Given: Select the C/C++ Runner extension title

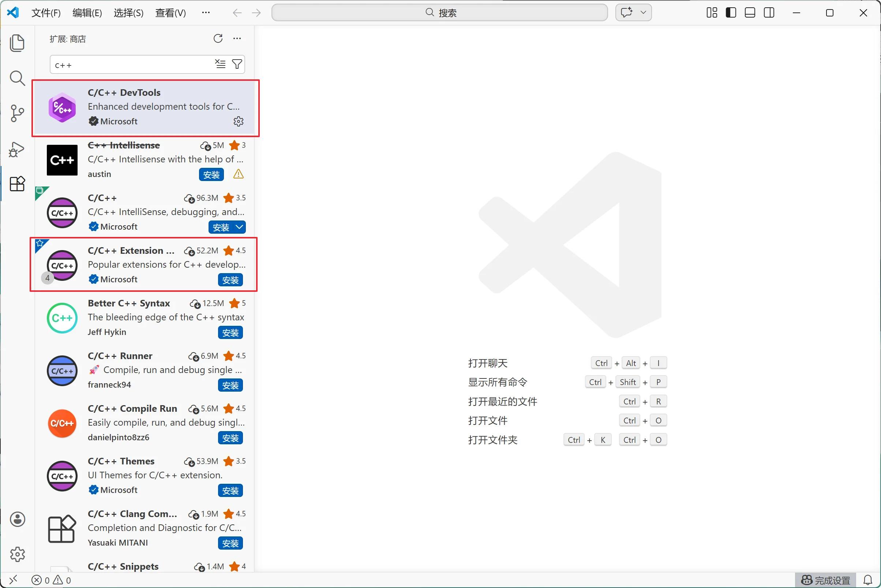Looking at the screenshot, I should pyautogui.click(x=120, y=356).
